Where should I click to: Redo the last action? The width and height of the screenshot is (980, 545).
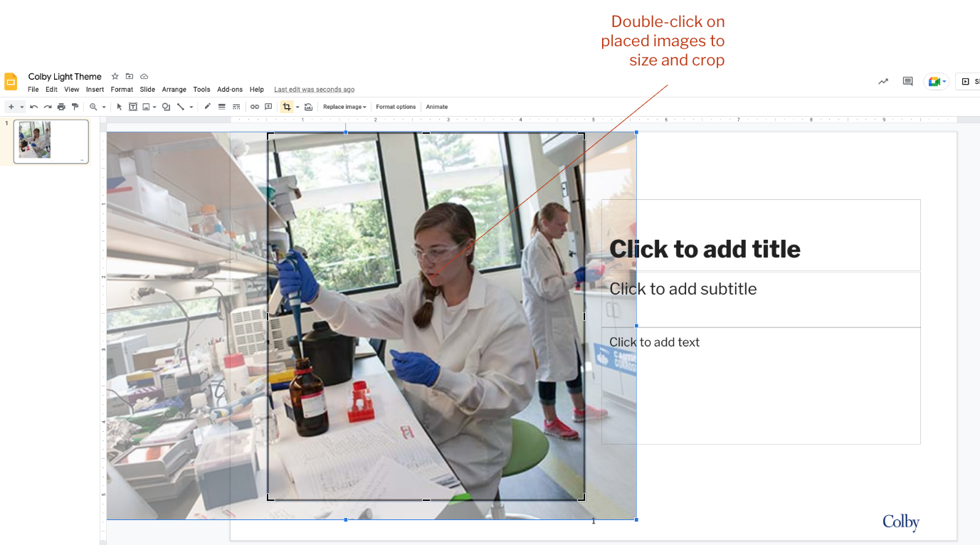point(48,107)
